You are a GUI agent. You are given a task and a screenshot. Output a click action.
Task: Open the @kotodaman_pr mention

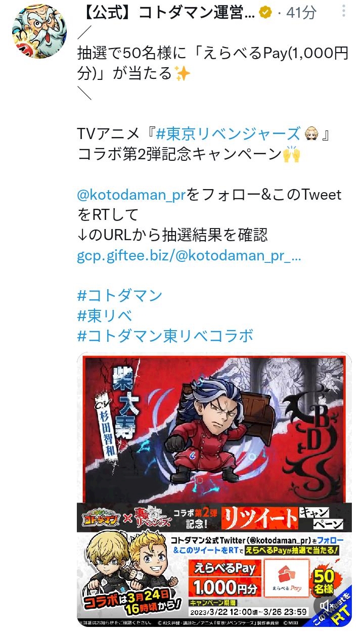(131, 195)
